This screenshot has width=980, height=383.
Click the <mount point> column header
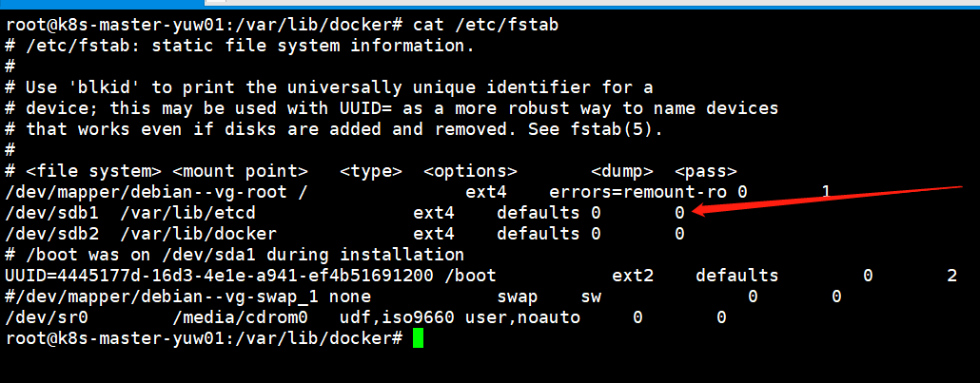240,171
